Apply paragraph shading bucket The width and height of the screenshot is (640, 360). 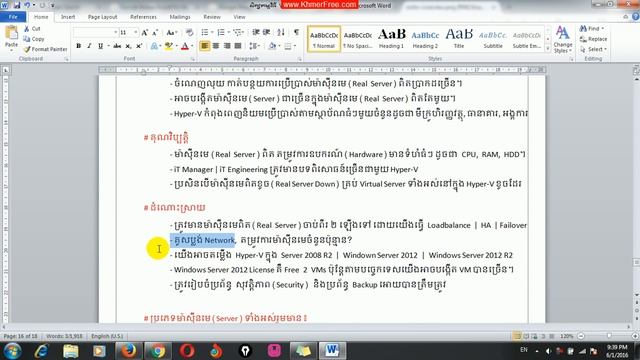272,46
